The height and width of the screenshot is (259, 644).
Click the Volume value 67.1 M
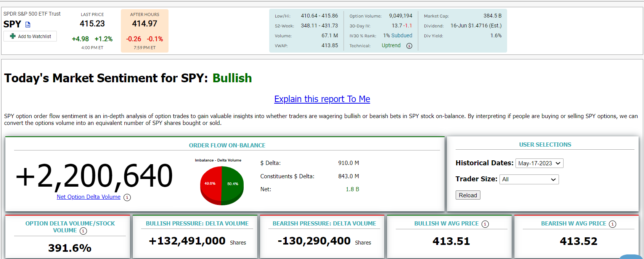point(330,35)
